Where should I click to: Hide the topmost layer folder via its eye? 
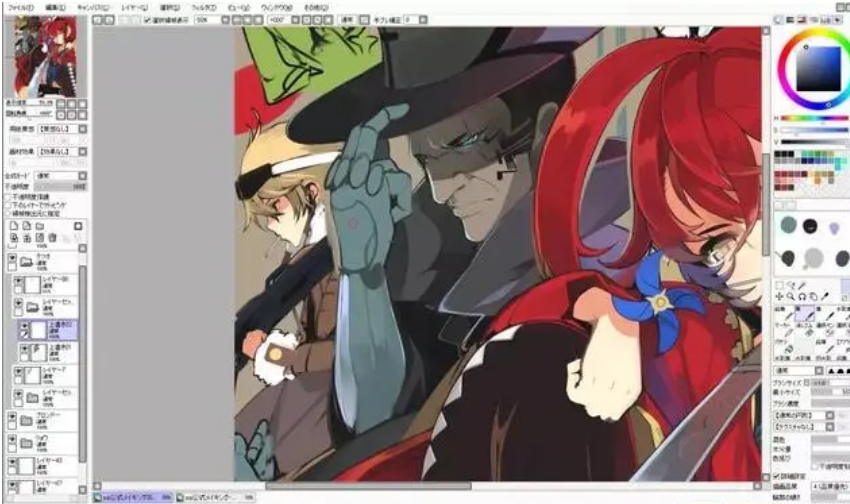coord(12,259)
